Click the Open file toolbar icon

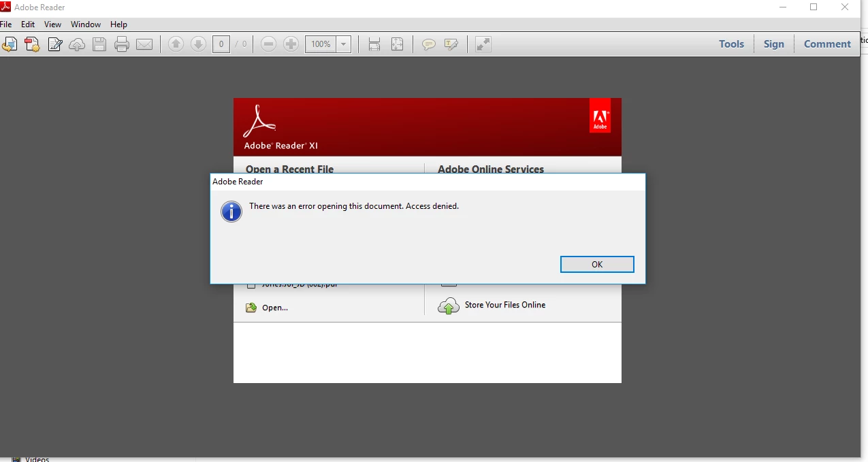coord(9,45)
